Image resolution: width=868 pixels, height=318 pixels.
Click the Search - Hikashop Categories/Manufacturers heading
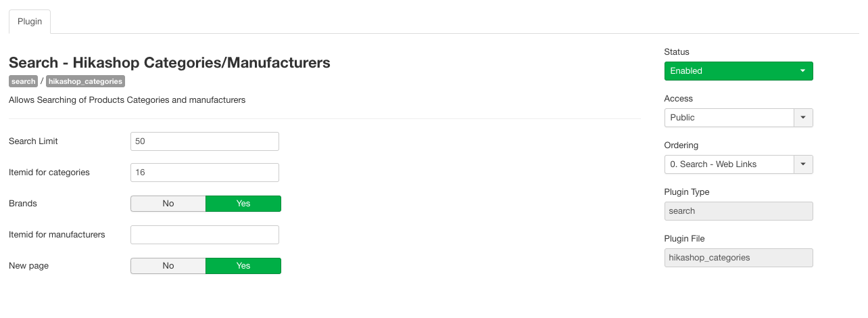pyautogui.click(x=169, y=63)
